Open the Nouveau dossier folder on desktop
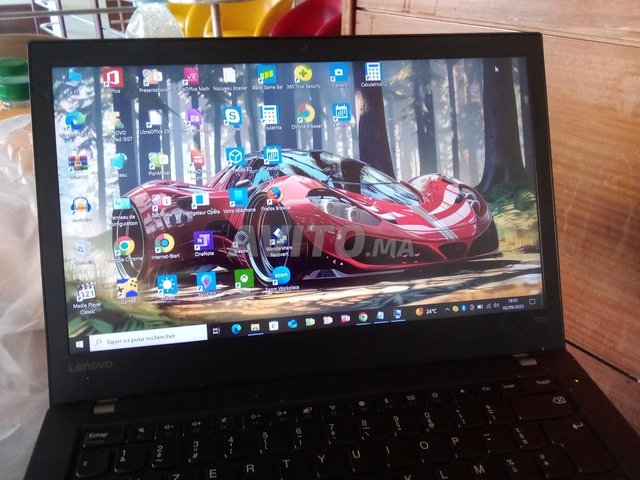Viewport: 640px width, 480px height. click(230, 78)
